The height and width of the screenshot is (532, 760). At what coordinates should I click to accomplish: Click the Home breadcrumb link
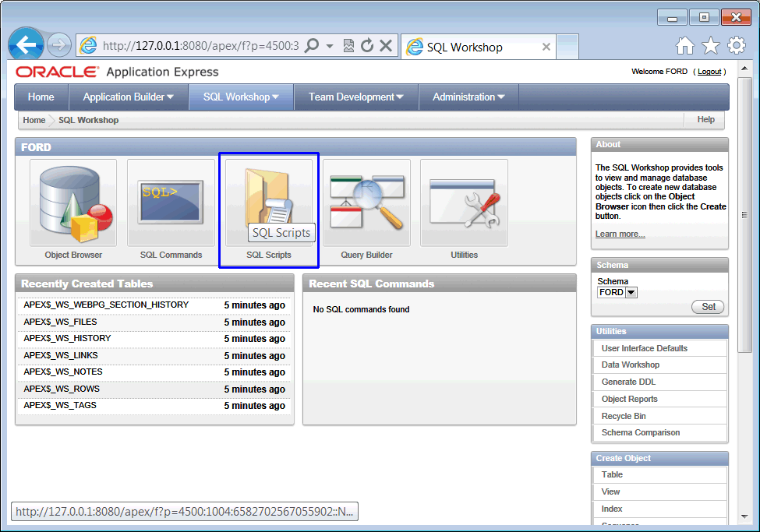click(34, 120)
